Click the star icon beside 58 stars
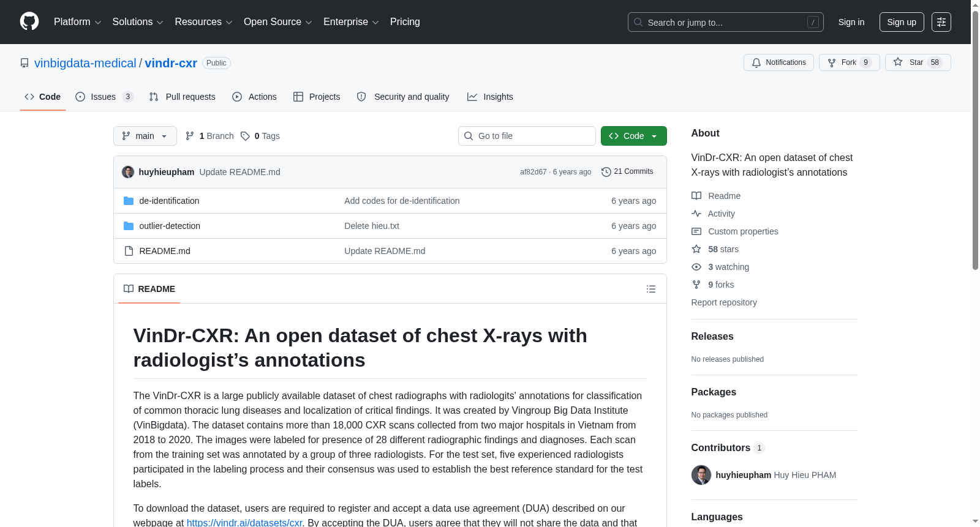Screen dimensions: 980x527 pos(696,249)
